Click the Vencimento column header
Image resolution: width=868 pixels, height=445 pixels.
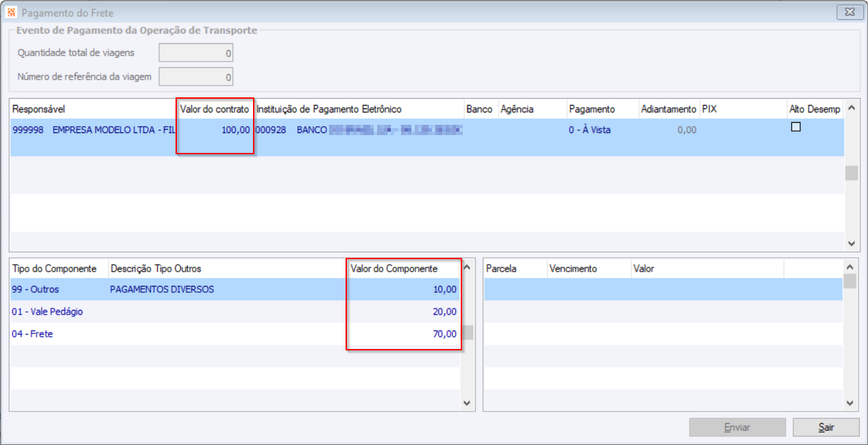click(x=589, y=269)
